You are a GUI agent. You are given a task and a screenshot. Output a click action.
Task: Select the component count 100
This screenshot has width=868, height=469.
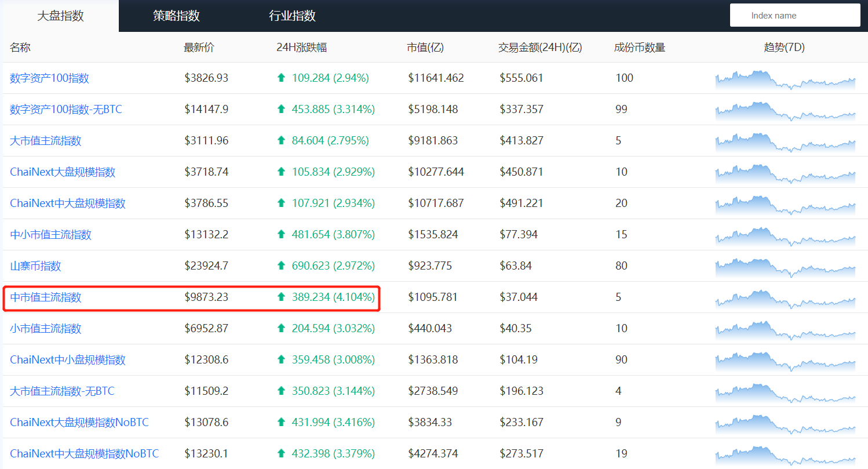pyautogui.click(x=625, y=78)
